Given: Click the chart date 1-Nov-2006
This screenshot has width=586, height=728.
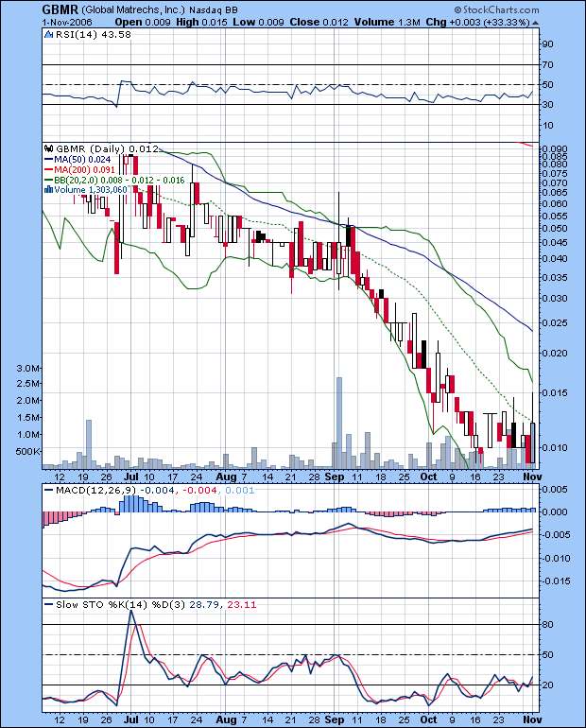Looking at the screenshot, I should coord(67,23).
